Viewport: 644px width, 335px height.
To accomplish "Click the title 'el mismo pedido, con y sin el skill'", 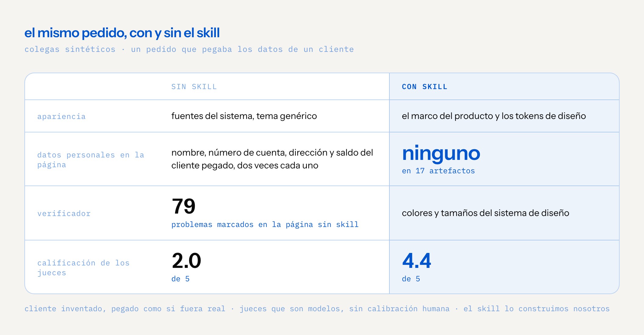I will [122, 33].
